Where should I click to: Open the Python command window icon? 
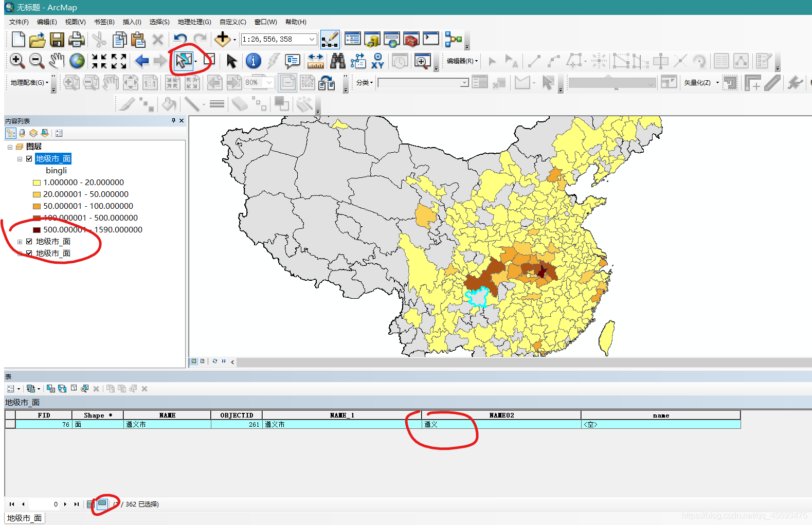tap(431, 39)
